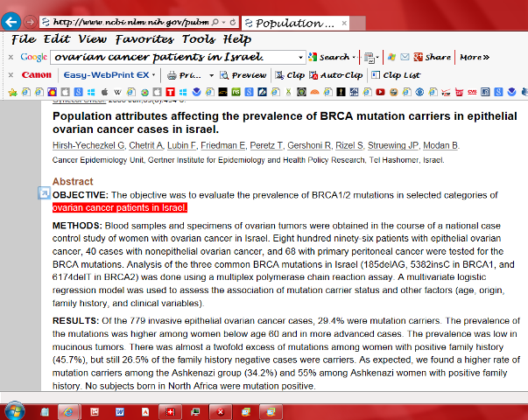Screen dimensions: 528x420
Task: Open the Tools menu
Action: [x=199, y=39]
